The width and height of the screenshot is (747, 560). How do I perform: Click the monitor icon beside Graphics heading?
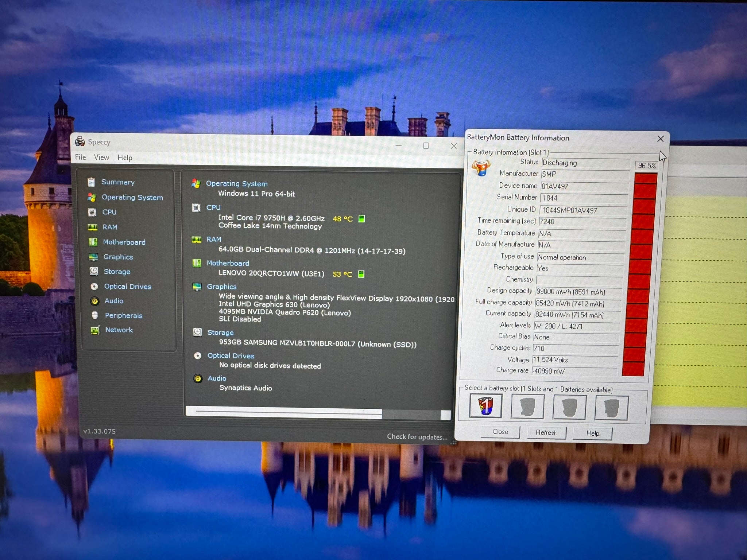click(x=197, y=287)
